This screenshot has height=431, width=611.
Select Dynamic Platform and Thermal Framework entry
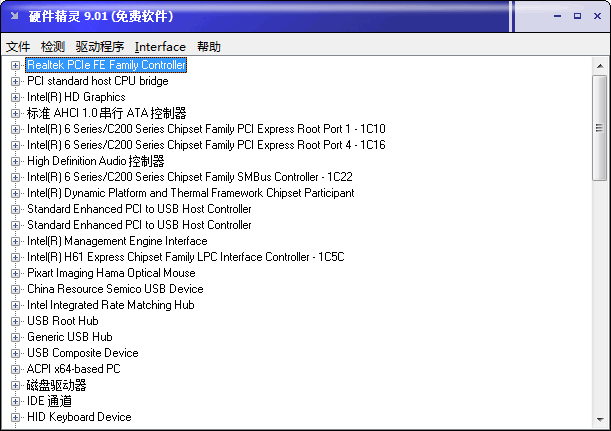(191, 193)
